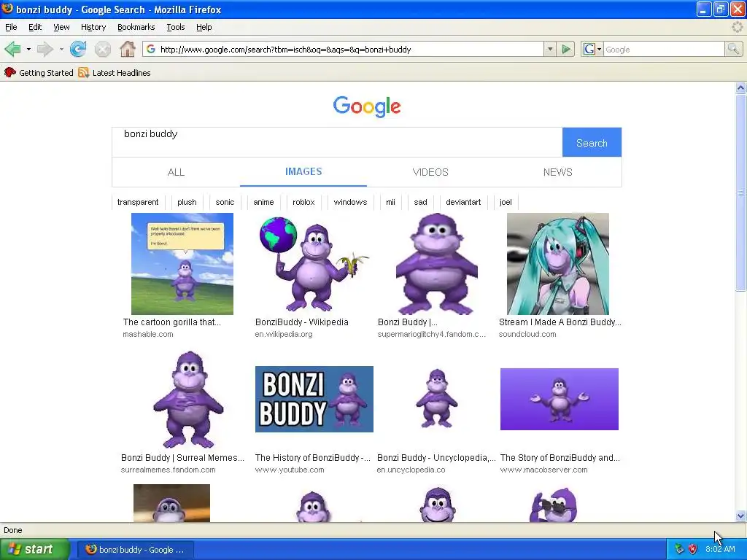The height and width of the screenshot is (560, 747).
Task: Click the Stop loading icon
Action: (x=102, y=49)
